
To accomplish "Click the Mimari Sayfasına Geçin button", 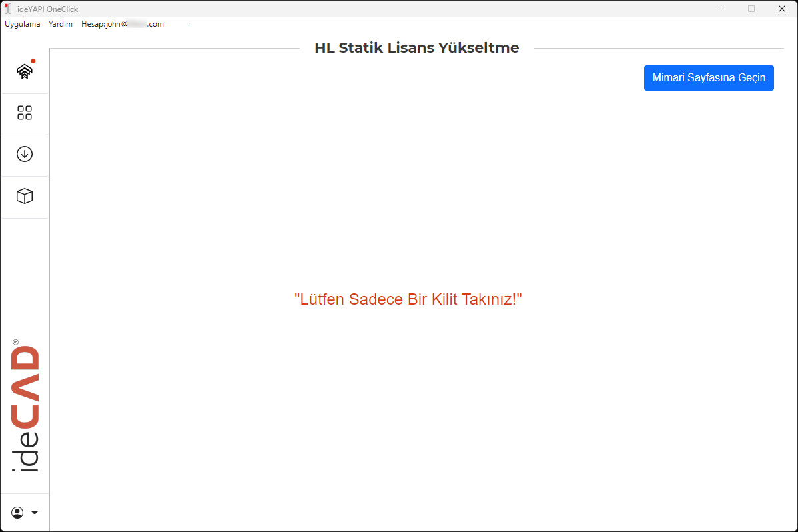I will [x=709, y=78].
